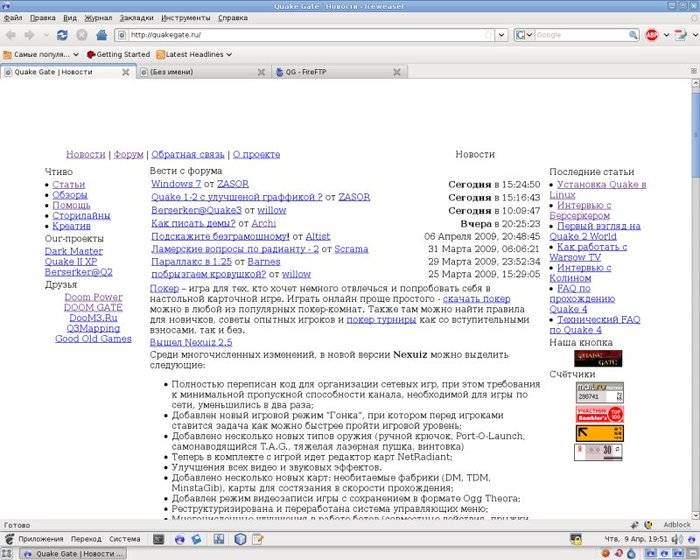
Task: Go to the Home page icon
Action: [x=102, y=35]
